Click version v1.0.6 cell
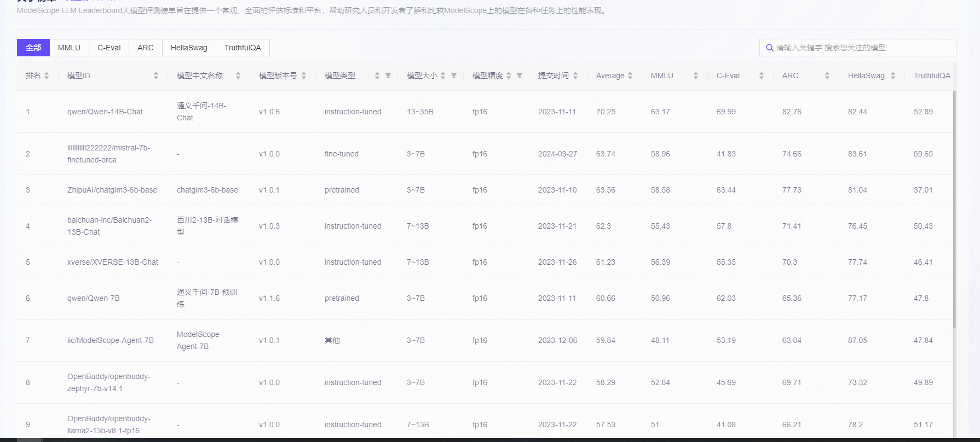The width and height of the screenshot is (980, 442). (x=269, y=112)
